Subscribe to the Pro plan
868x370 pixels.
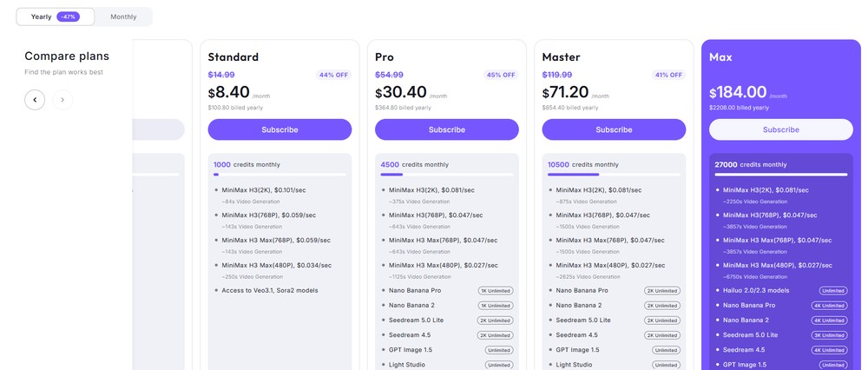[x=447, y=129]
